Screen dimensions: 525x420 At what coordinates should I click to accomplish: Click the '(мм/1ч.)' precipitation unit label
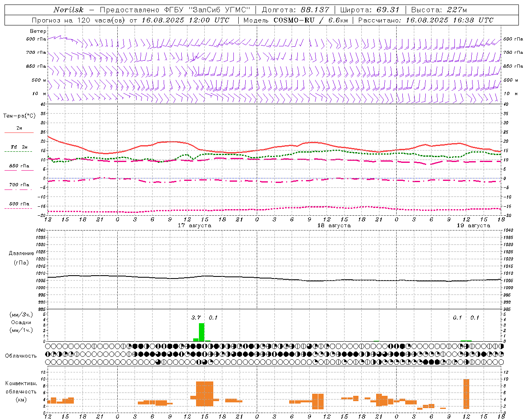click(x=21, y=330)
